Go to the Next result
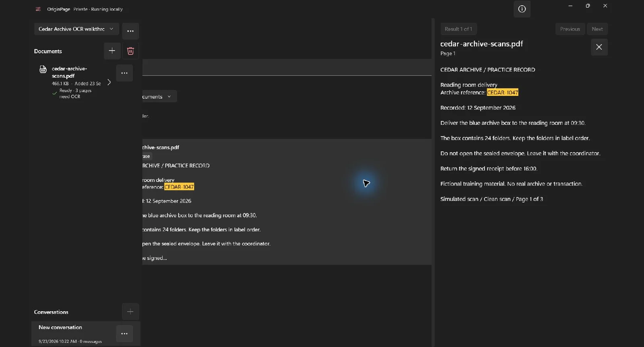The image size is (644, 347). pyautogui.click(x=597, y=29)
